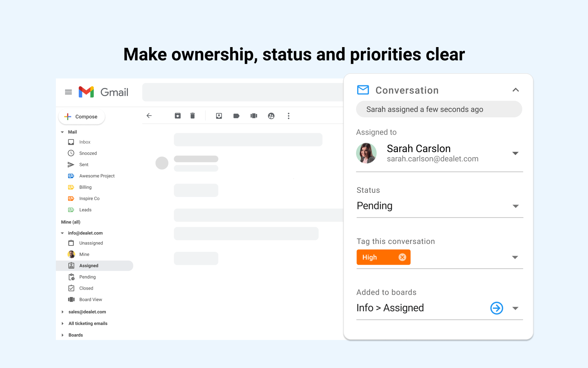The image size is (588, 368).
Task: Open the Info > Assigned board link
Action: click(x=496, y=308)
